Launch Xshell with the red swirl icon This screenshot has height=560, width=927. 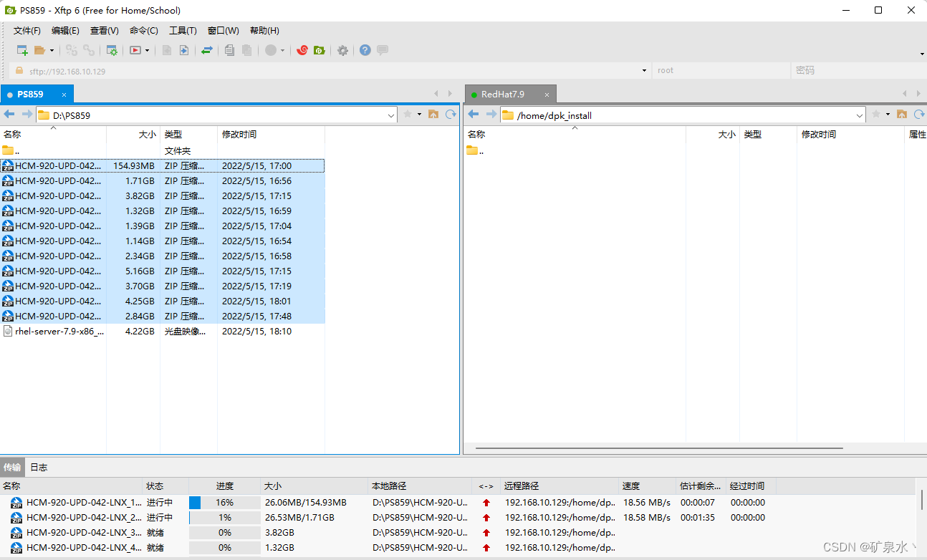point(302,50)
